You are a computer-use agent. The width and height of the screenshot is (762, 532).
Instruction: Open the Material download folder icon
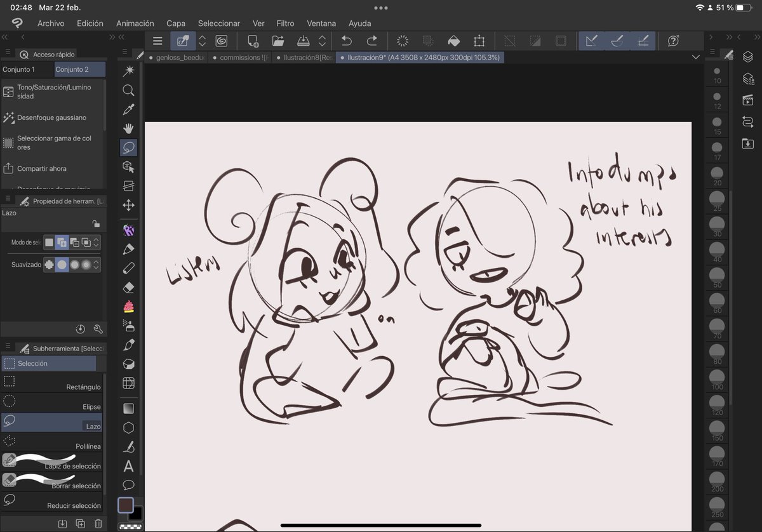point(747,143)
